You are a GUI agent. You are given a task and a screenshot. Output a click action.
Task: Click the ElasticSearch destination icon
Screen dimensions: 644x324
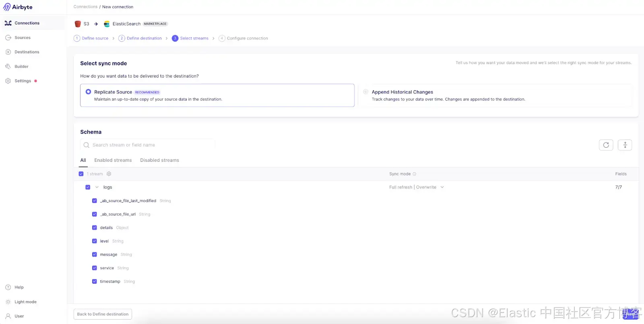[107, 24]
